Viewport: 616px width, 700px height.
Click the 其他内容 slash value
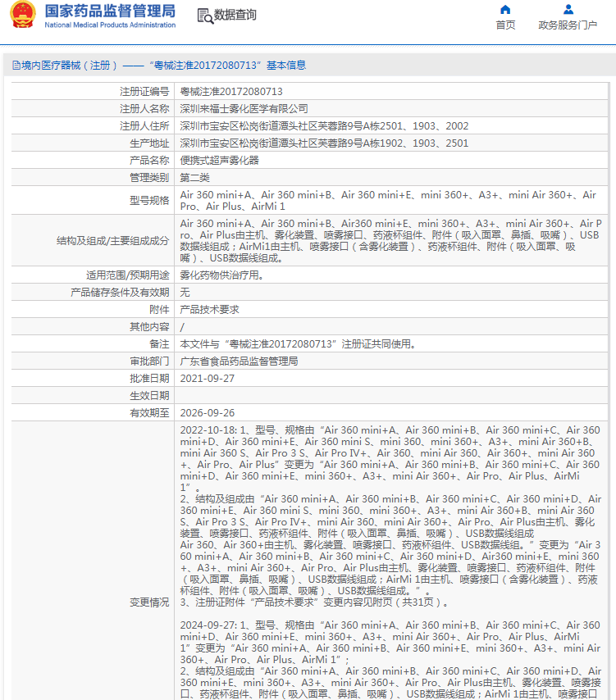182,327
